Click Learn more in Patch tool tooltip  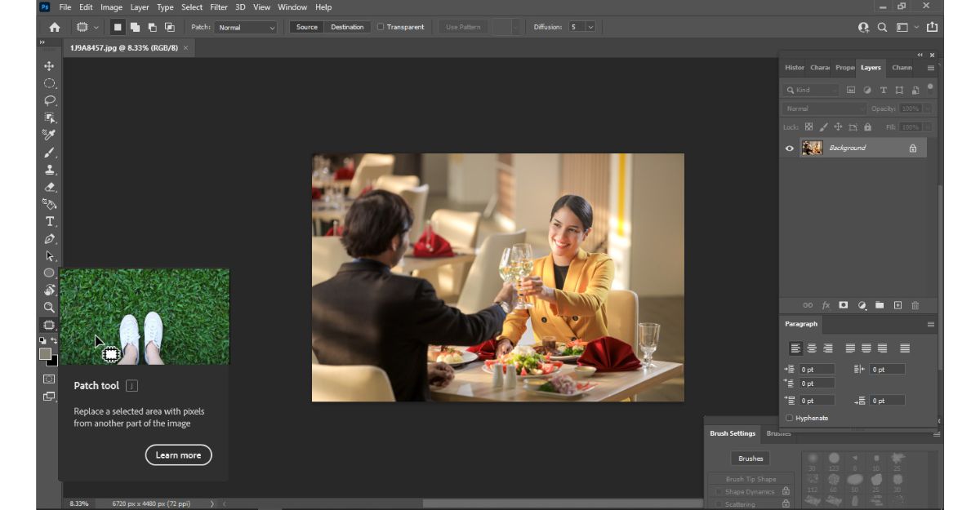[178, 455]
